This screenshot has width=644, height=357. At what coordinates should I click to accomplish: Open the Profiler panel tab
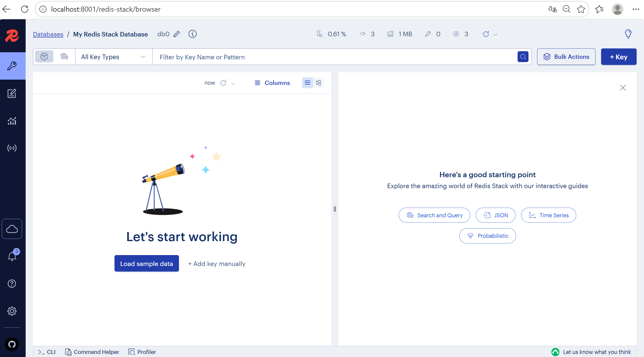coord(142,352)
